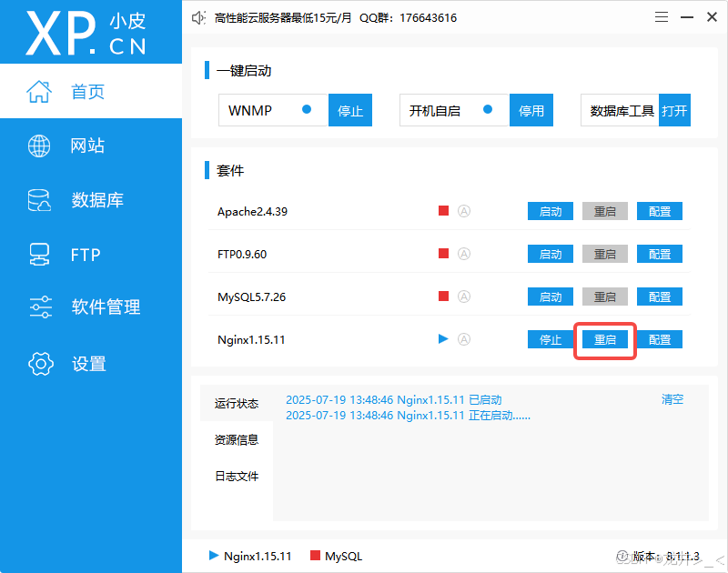The width and height of the screenshot is (728, 573).
Task: Click the Nginx1.15.11 suite name
Action: (x=251, y=339)
